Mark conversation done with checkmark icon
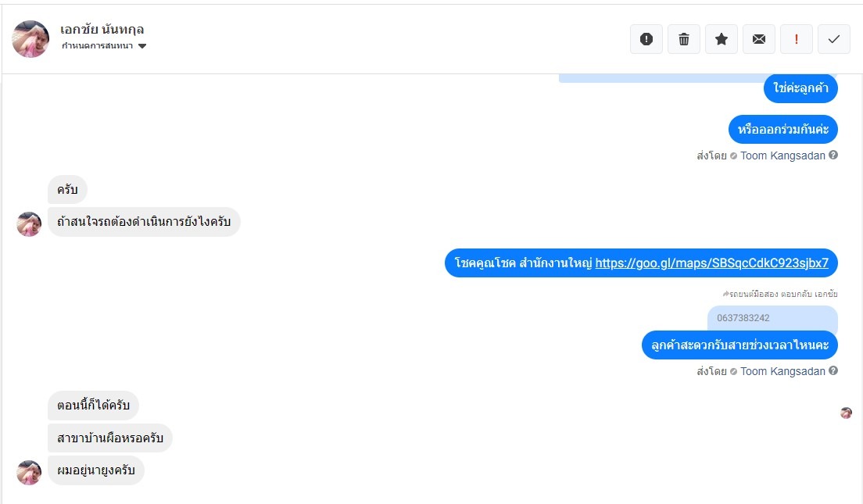This screenshot has height=504, width=863. [x=834, y=39]
